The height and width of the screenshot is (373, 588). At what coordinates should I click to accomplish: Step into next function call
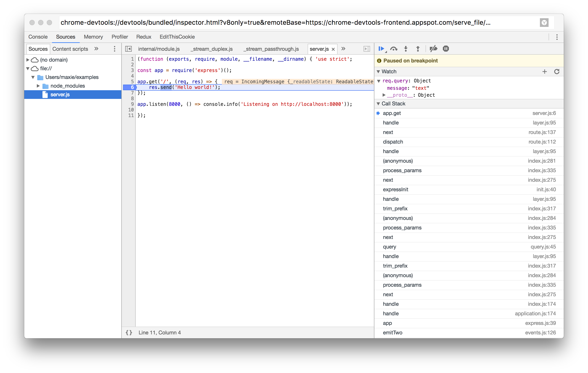tap(406, 49)
